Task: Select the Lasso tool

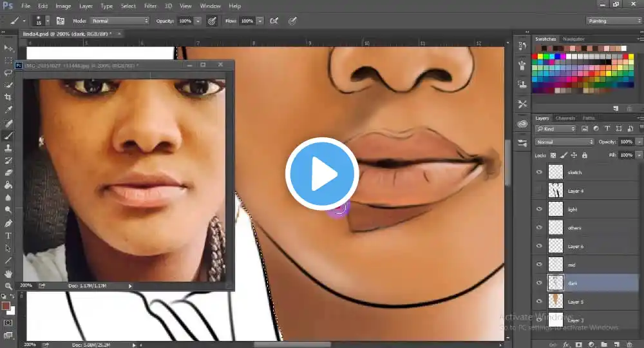Action: [8, 73]
